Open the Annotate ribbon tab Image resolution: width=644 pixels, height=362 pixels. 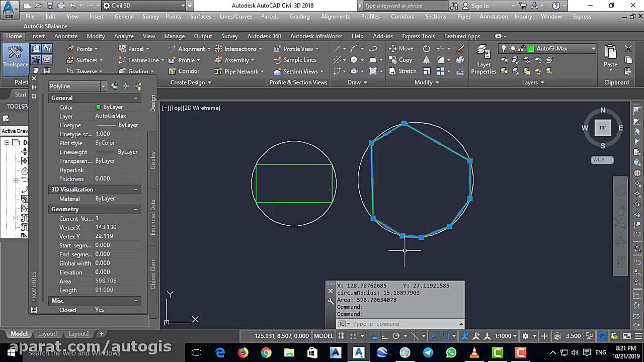click(x=66, y=36)
